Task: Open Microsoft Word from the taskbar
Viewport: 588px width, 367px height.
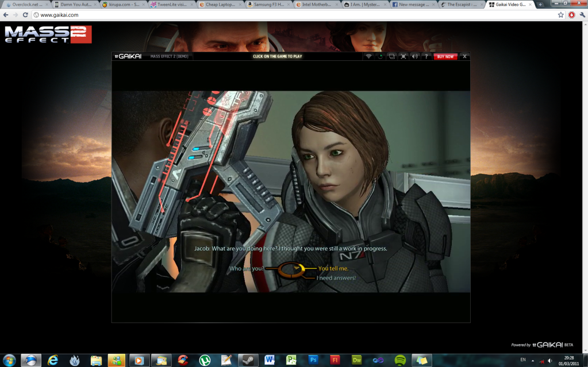Action: pos(269,361)
